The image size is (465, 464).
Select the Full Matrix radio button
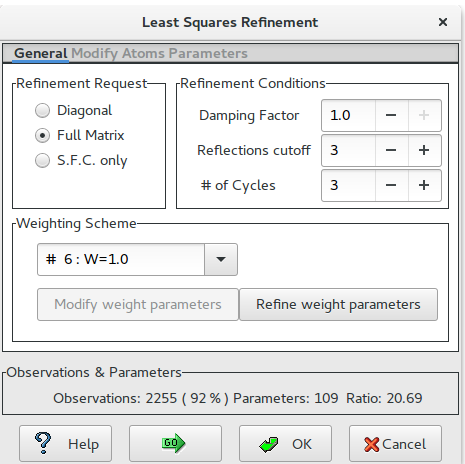[42, 135]
